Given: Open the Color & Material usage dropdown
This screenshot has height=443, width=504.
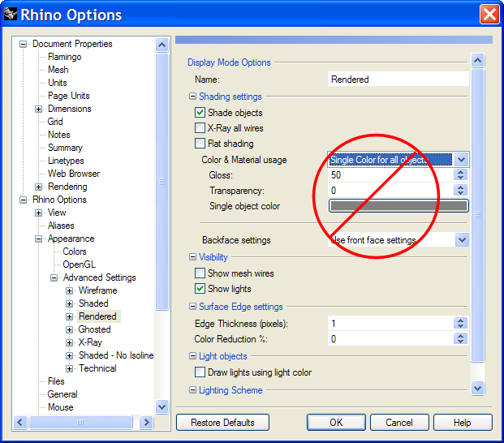Looking at the screenshot, I should click(x=462, y=160).
